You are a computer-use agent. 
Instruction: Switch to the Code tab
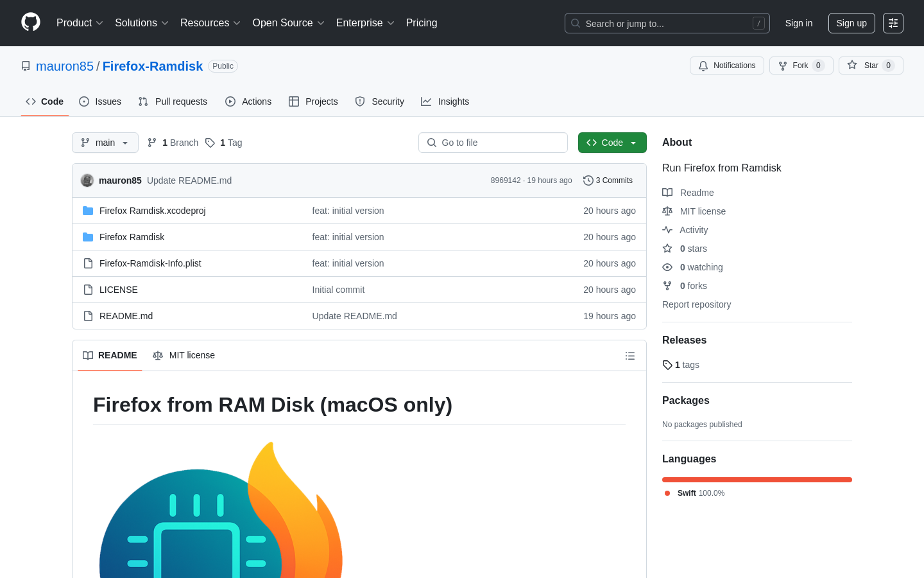[x=45, y=101]
